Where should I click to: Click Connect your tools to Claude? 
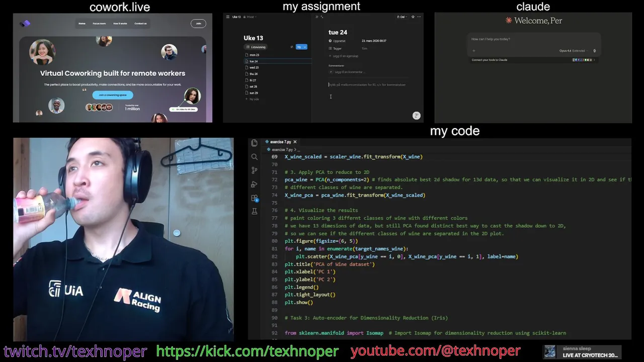coord(489,60)
